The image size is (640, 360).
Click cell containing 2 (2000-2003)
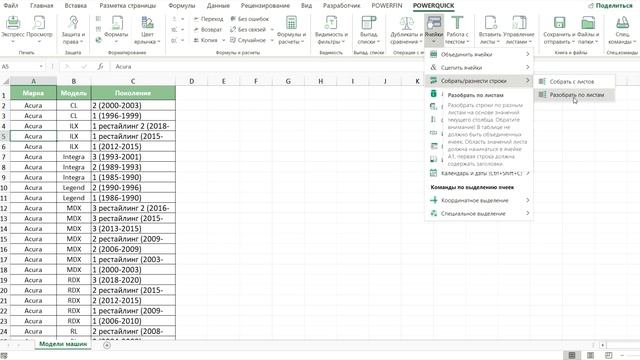133,105
